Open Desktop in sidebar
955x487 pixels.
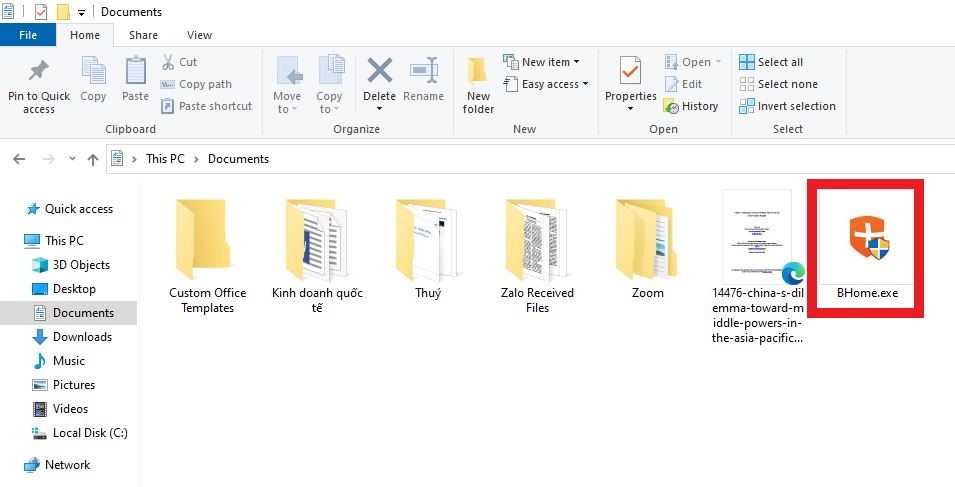pyautogui.click(x=63, y=289)
